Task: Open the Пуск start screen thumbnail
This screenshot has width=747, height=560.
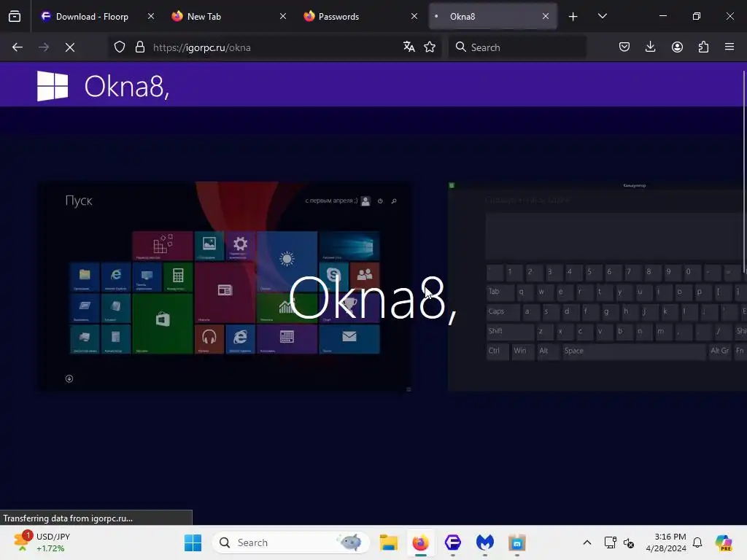Action: (x=225, y=286)
